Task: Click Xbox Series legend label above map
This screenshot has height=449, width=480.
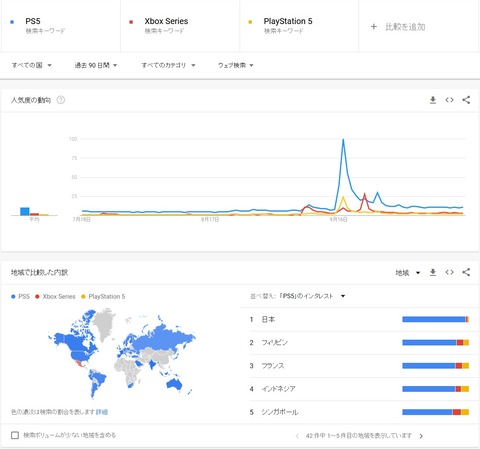Action: 55,296
